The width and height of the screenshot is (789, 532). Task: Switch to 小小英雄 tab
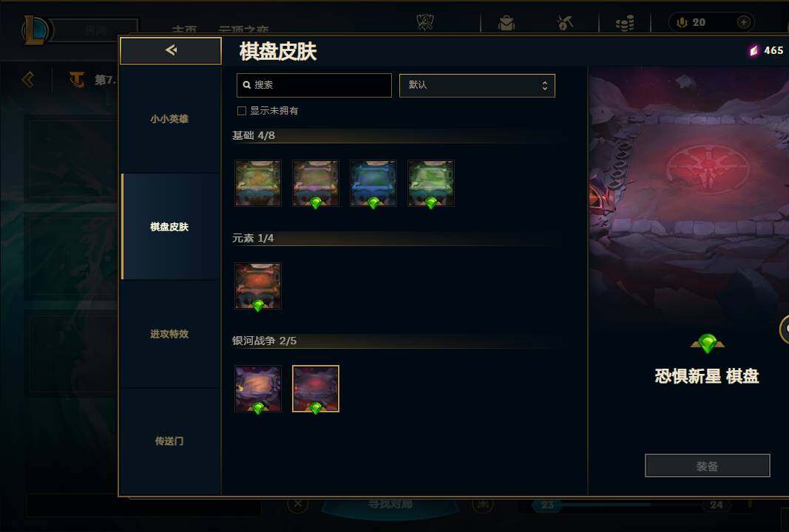click(x=169, y=119)
